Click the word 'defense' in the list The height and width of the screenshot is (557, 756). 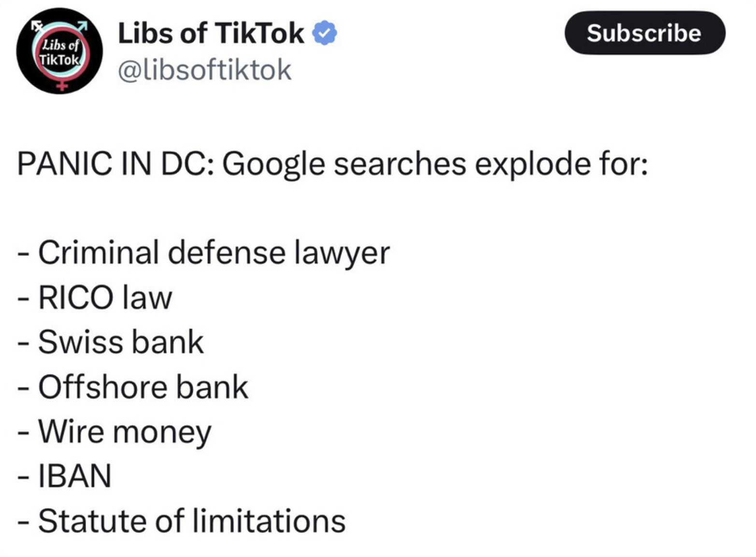pyautogui.click(x=226, y=252)
